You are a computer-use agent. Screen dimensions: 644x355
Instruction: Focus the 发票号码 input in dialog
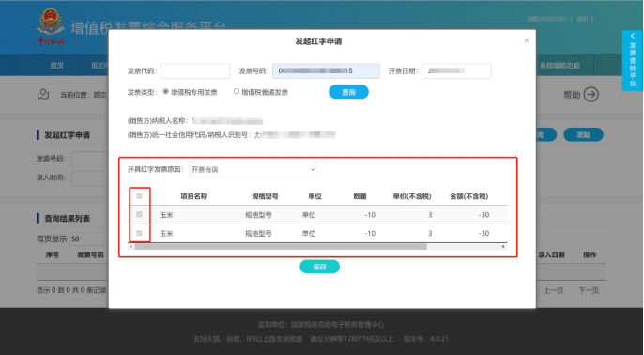[x=326, y=71]
